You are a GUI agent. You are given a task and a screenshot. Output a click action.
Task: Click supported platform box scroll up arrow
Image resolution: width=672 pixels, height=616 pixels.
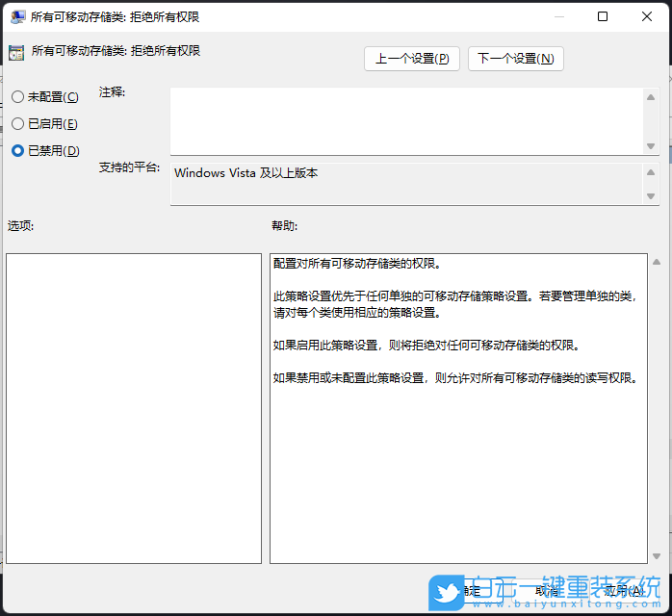651,172
